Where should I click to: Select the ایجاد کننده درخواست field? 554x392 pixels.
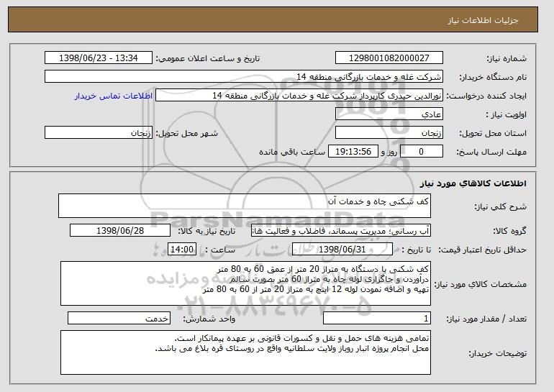coord(299,96)
